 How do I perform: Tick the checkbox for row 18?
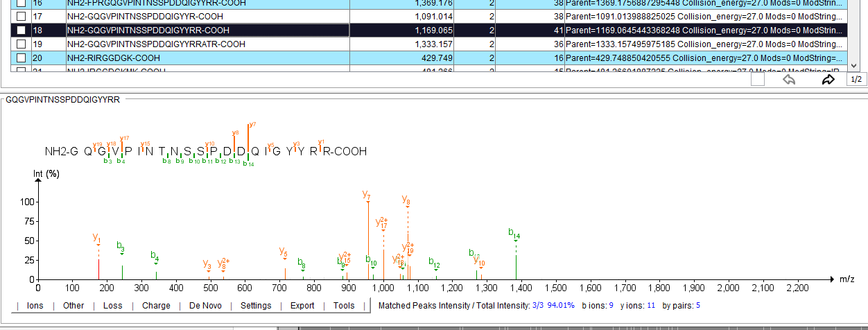tap(21, 31)
